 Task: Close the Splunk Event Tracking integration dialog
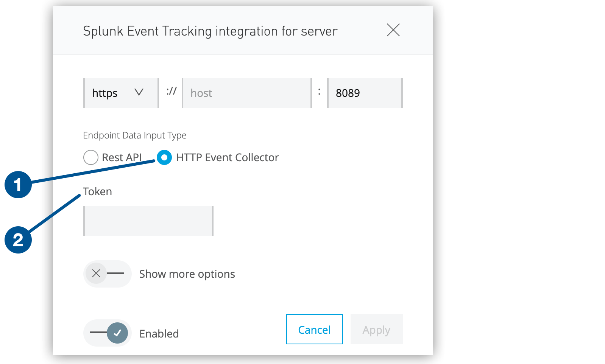393,30
